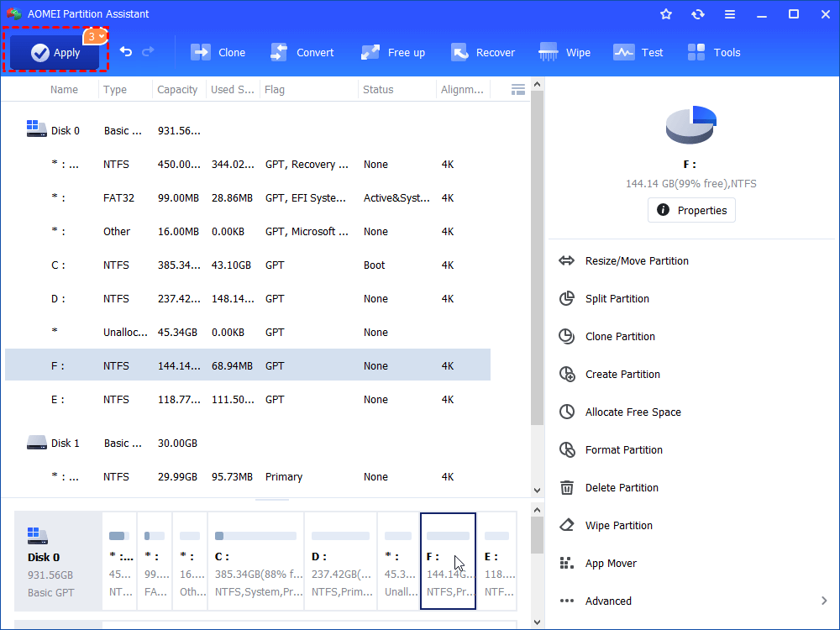The image size is (840, 630).
Task: Sort by the Status column header
Action: 378,90
